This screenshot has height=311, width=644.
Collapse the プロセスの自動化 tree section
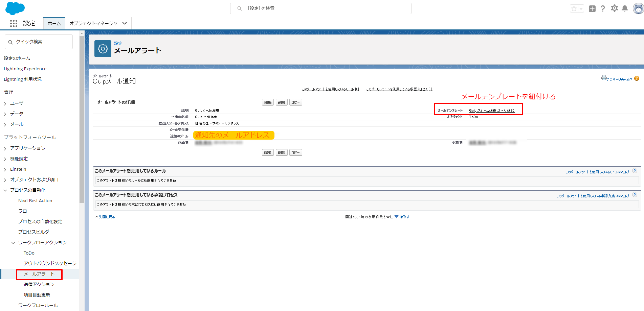click(x=5, y=190)
